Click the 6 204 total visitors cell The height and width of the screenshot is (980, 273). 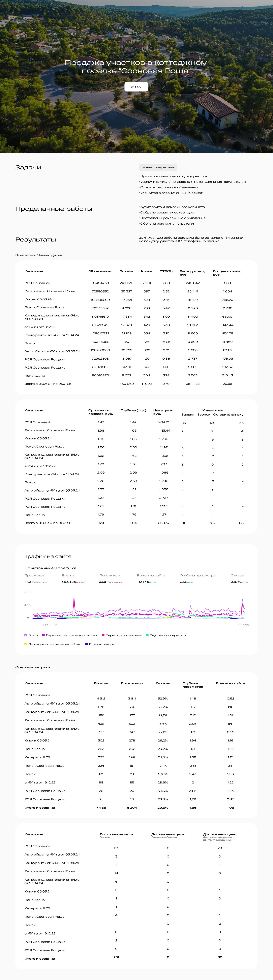click(132, 808)
